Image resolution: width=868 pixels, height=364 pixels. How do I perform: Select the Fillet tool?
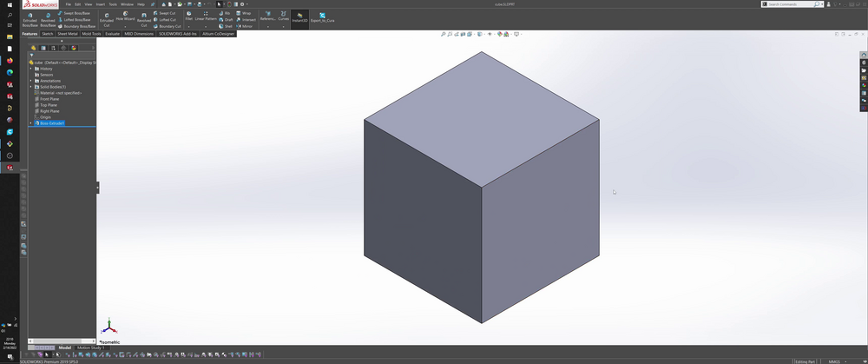(188, 16)
